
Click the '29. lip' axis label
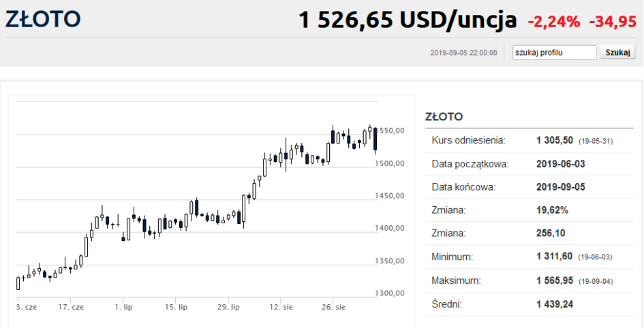pos(228,307)
